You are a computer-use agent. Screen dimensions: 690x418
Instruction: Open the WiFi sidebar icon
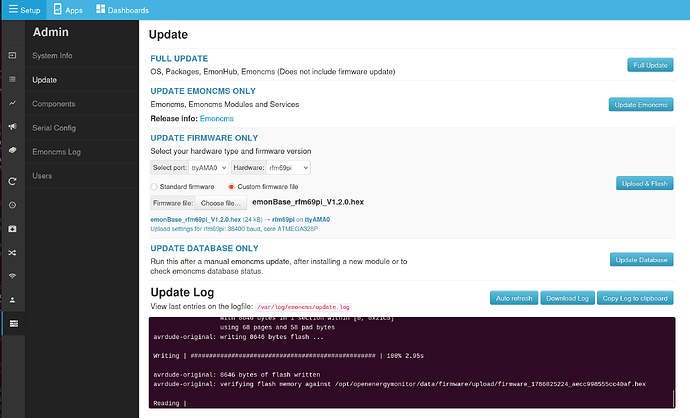[x=12, y=276]
